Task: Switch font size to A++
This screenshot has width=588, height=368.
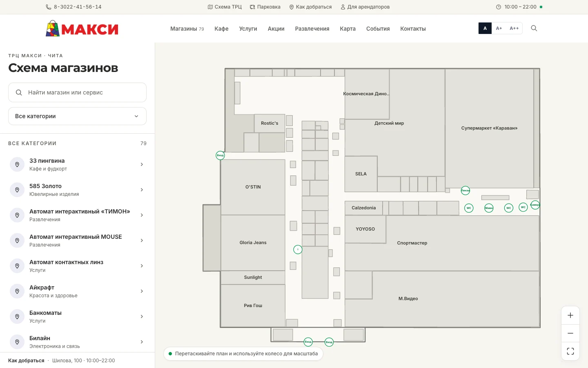Action: [514, 28]
